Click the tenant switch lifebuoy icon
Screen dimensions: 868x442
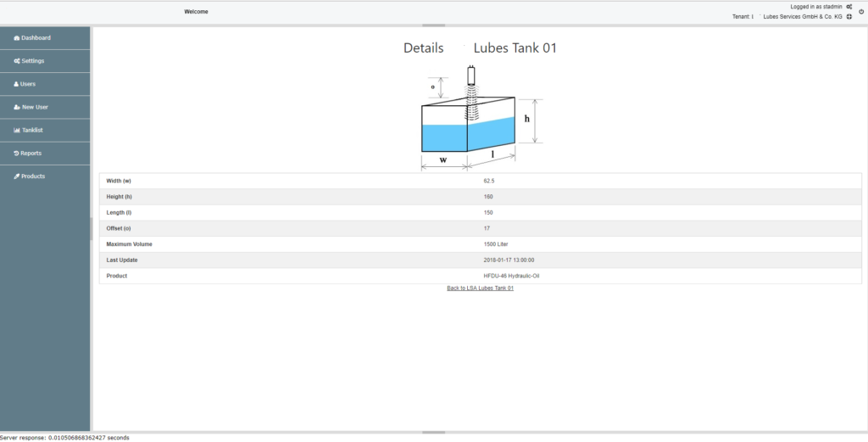click(849, 17)
